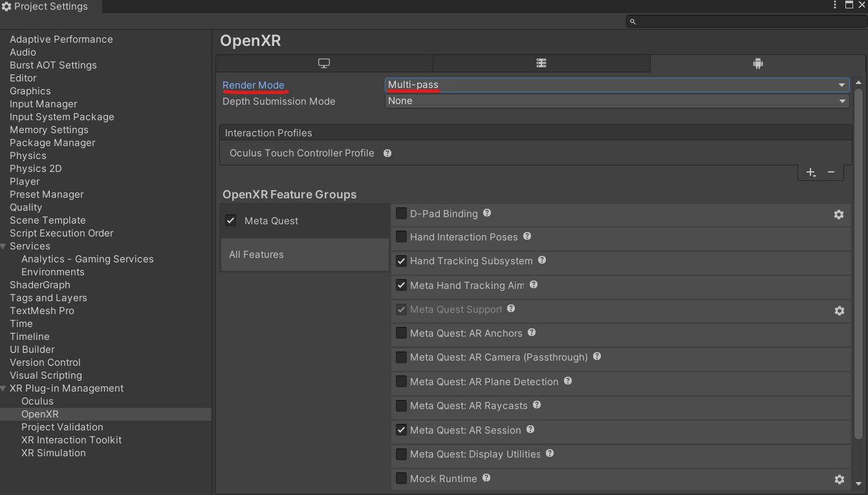Remove interaction profile with minus button
The image size is (868, 495).
pos(831,172)
